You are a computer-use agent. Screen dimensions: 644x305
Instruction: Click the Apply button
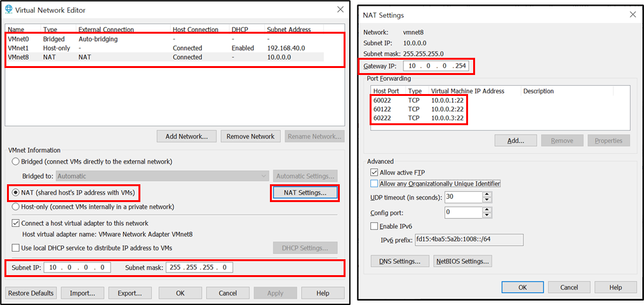(275, 293)
